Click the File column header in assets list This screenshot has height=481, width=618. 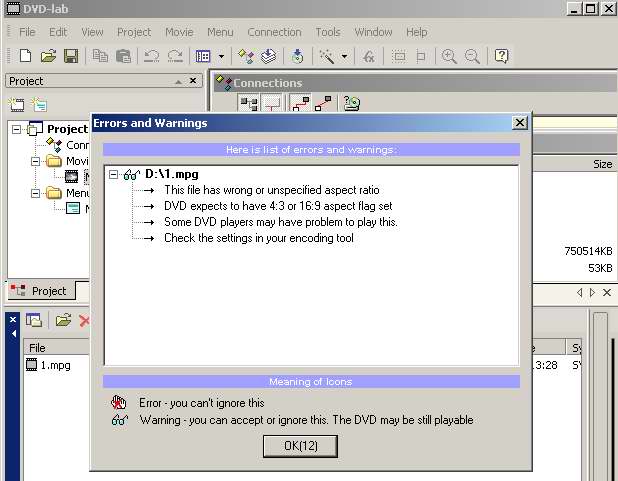coord(57,347)
